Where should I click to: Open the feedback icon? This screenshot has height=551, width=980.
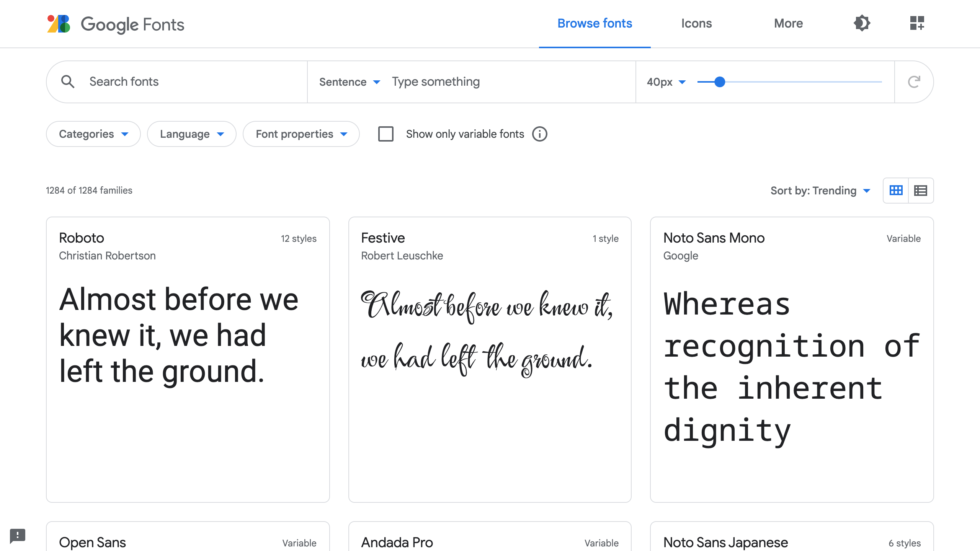(18, 536)
